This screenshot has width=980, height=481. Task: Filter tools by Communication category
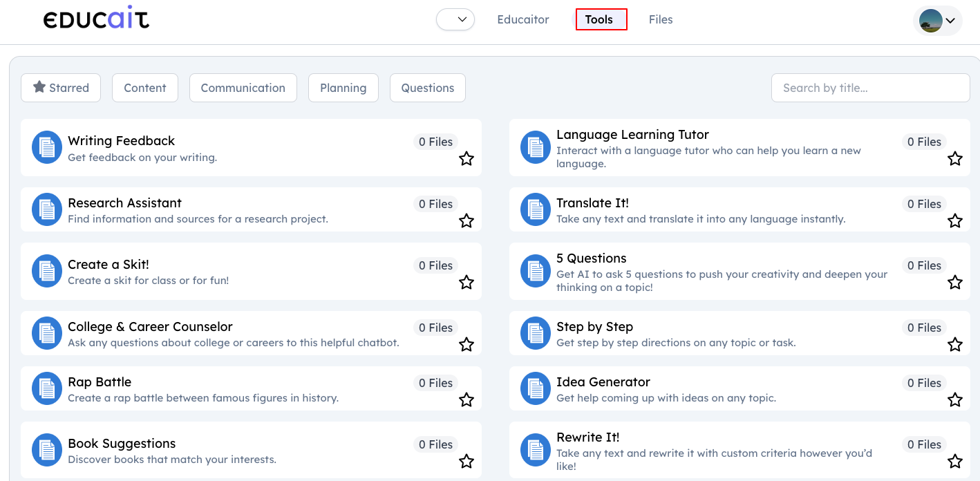(243, 88)
